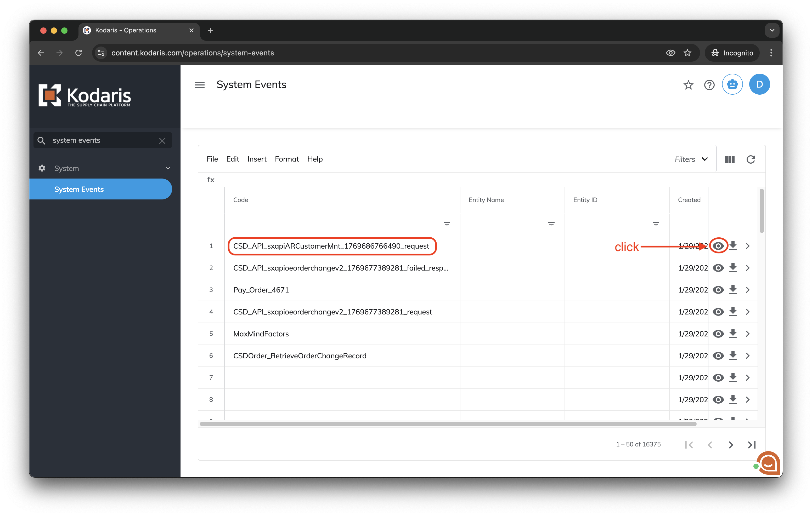Viewport: 812px width, 516px height.
Task: Download row 1 CSD_API_sxapiARCustomerMnt event
Action: coord(733,246)
